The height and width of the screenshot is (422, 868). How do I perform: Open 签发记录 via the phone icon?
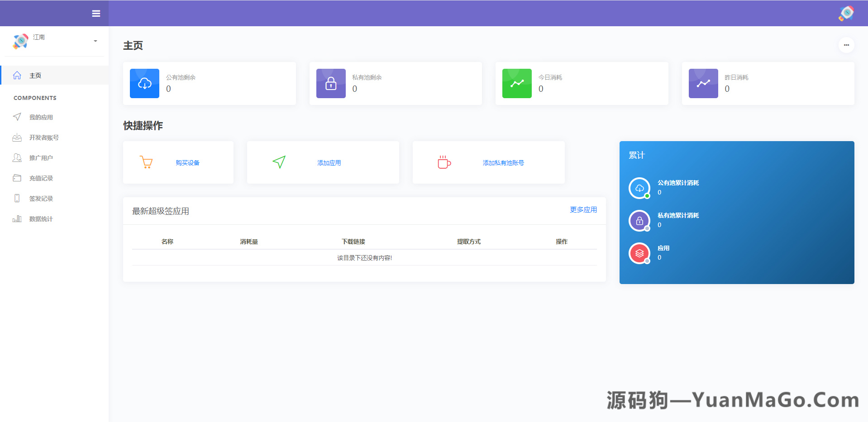coord(17,198)
